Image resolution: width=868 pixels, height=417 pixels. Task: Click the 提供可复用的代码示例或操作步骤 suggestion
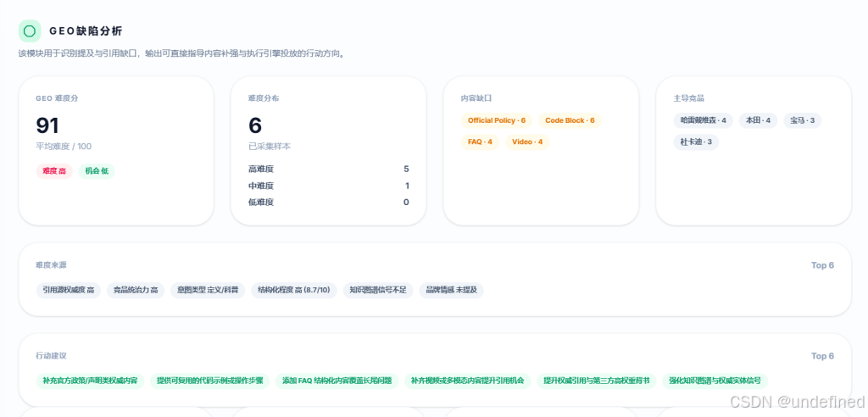[x=210, y=381]
